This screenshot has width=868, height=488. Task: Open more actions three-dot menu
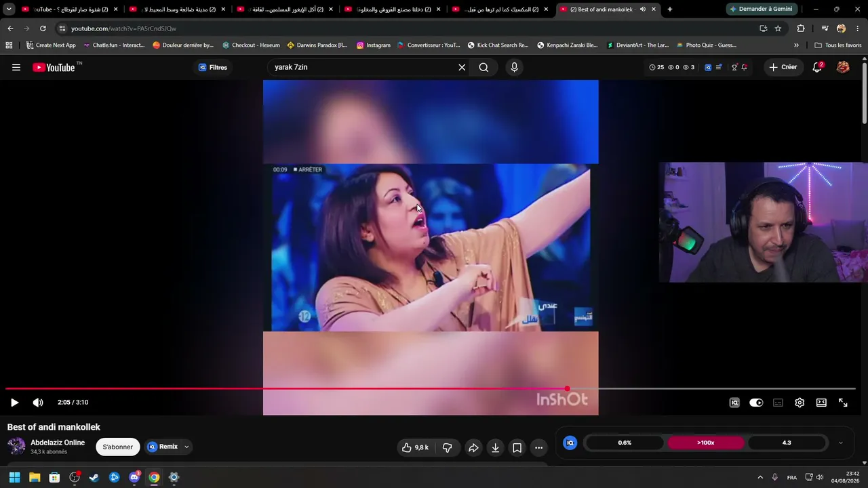(x=538, y=447)
